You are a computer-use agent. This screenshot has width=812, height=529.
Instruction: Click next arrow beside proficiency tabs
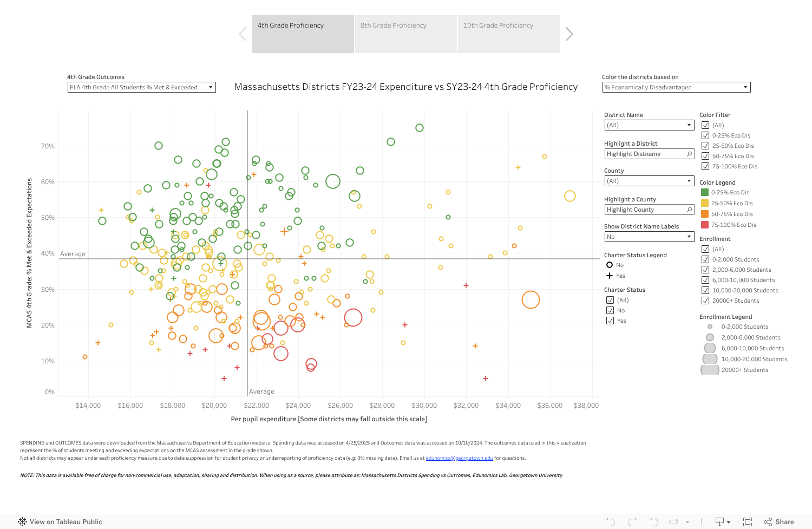tap(569, 34)
